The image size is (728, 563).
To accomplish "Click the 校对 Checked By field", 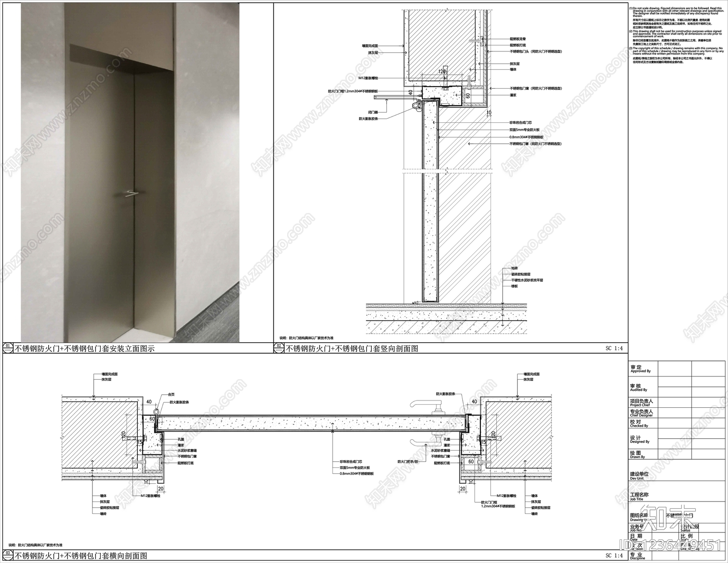I will (x=677, y=424).
